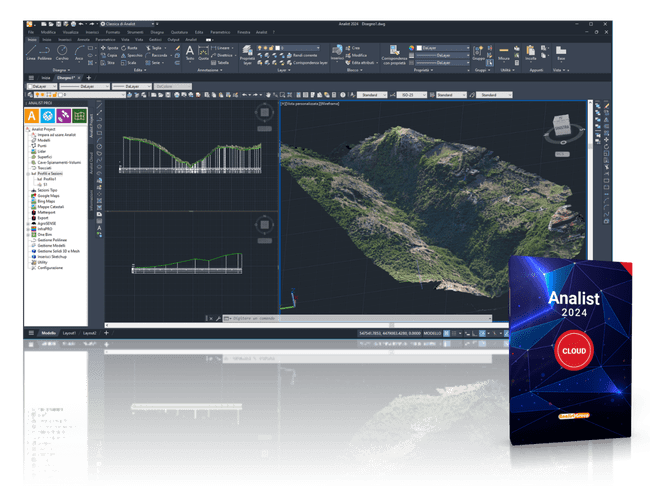Expand the AgroSENSE tree node
Screen dimensions: 650x486
(x=28, y=224)
